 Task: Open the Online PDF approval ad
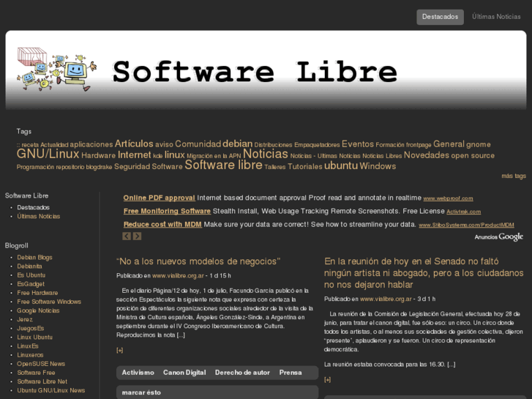(x=159, y=198)
